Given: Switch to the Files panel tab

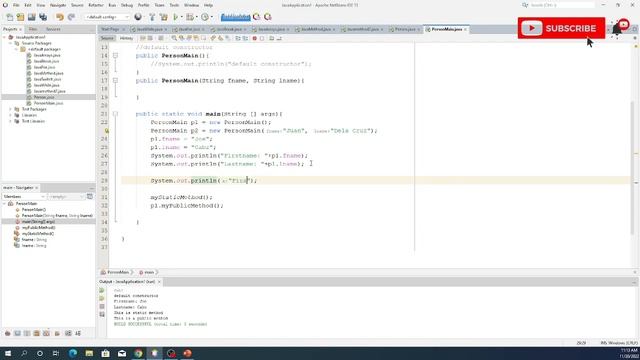Looking at the screenshot, I should tap(33, 29).
